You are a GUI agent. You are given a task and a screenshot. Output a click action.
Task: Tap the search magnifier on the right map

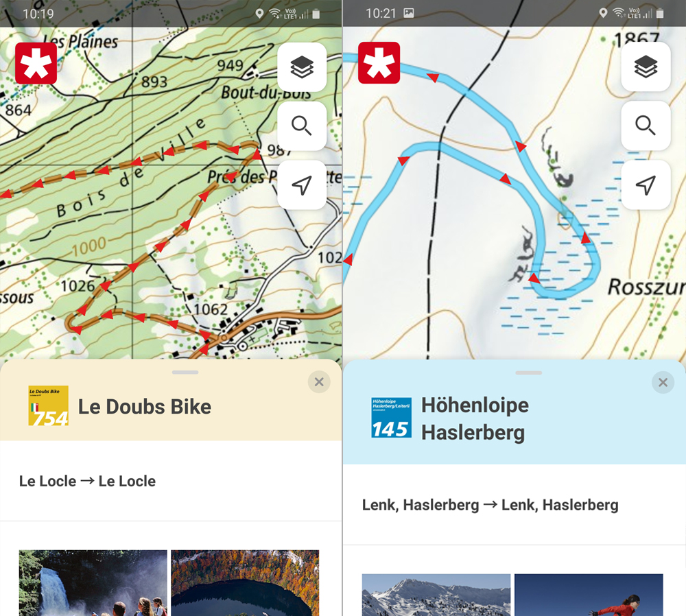pos(646,126)
